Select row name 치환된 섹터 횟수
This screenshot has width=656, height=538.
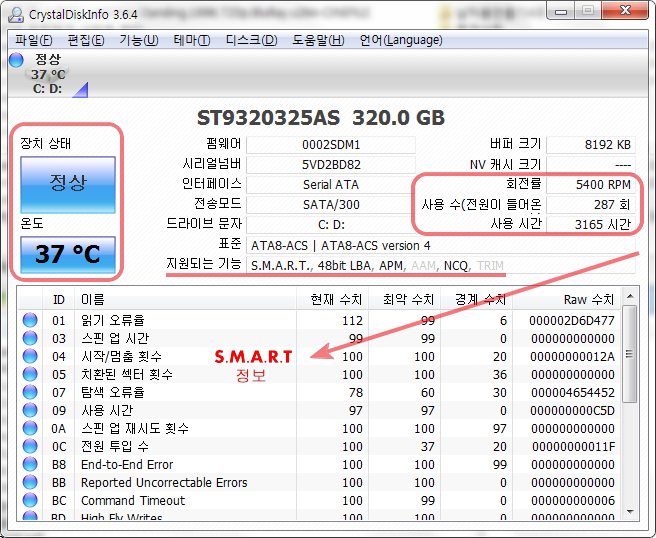click(127, 374)
